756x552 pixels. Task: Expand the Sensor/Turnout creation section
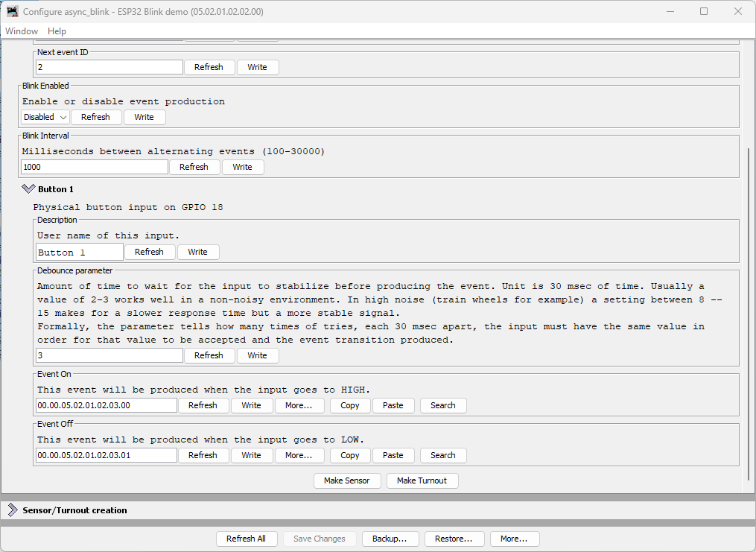point(12,510)
